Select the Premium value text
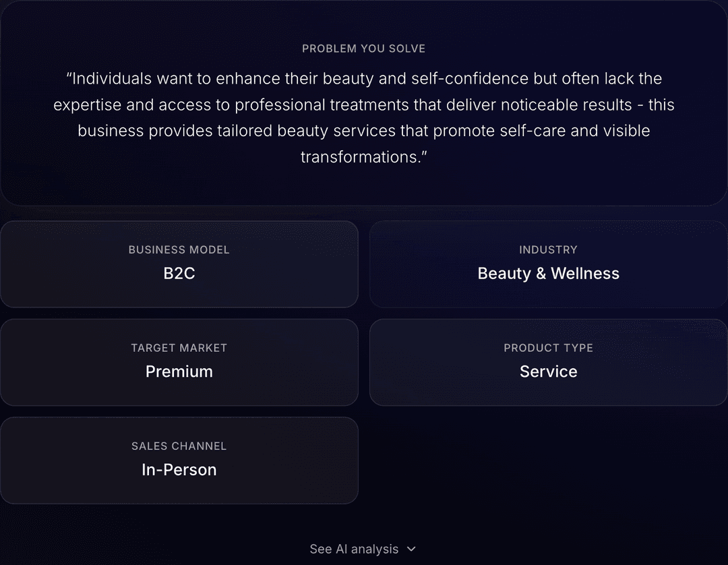 coord(179,371)
